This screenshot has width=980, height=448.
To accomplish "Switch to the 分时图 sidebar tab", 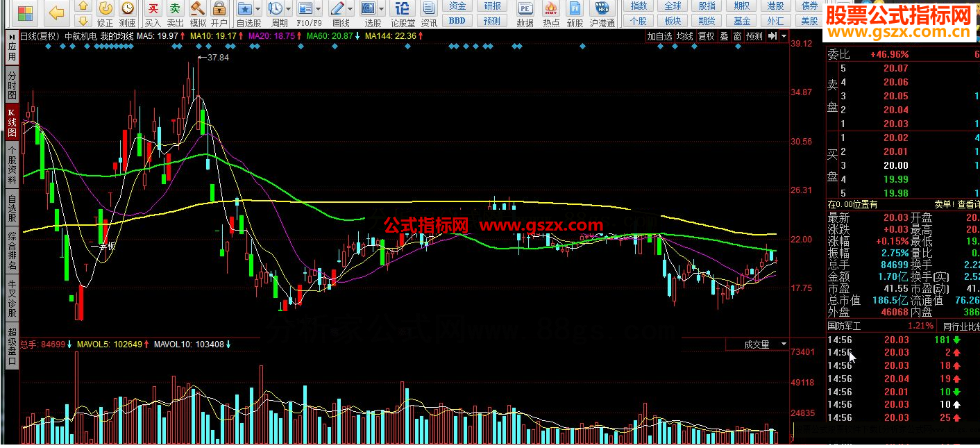I will point(12,85).
